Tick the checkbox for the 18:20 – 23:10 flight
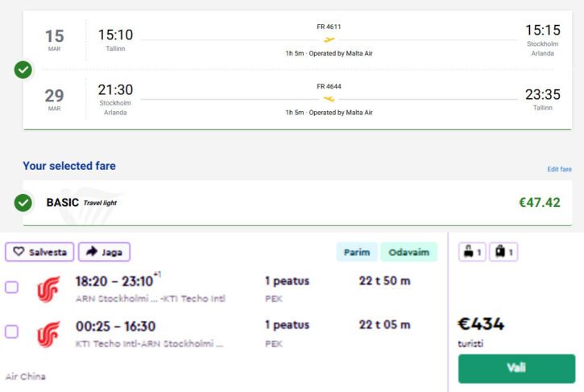This screenshot has width=584, height=392. click(12, 287)
